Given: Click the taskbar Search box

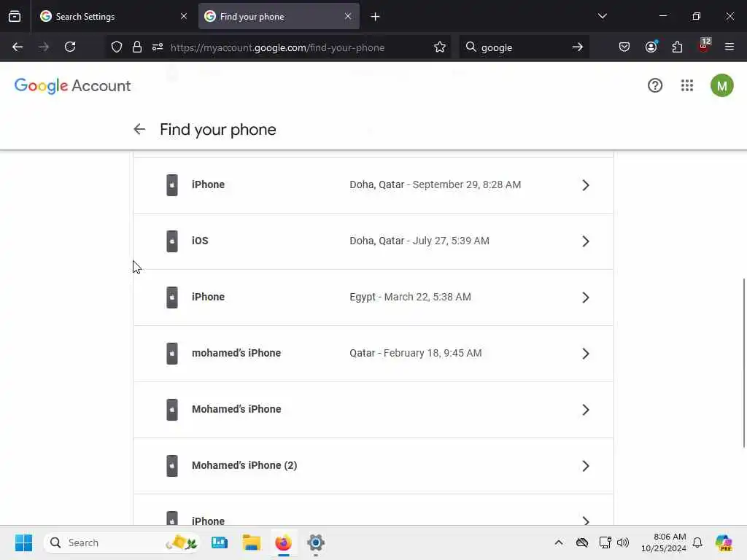Looking at the screenshot, I should tap(122, 542).
